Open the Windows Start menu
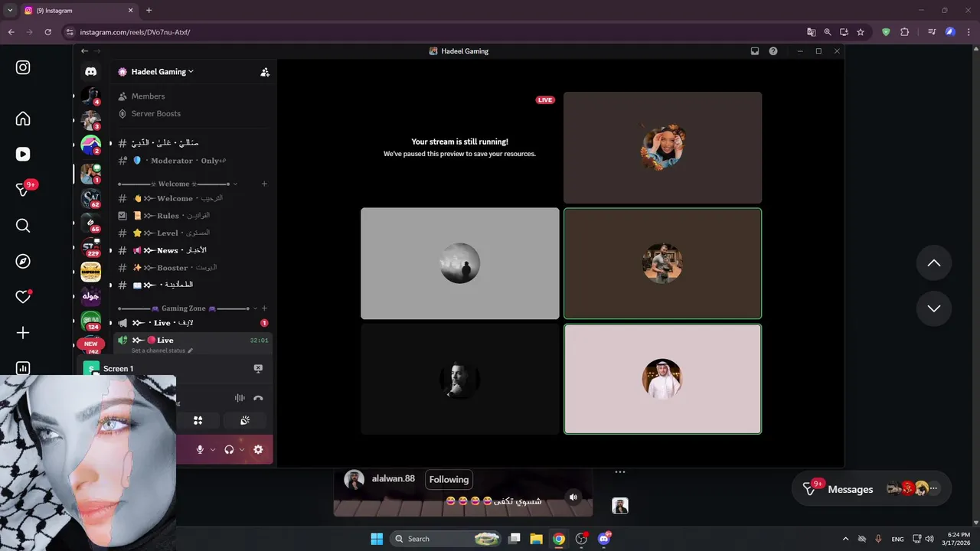 [x=377, y=539]
